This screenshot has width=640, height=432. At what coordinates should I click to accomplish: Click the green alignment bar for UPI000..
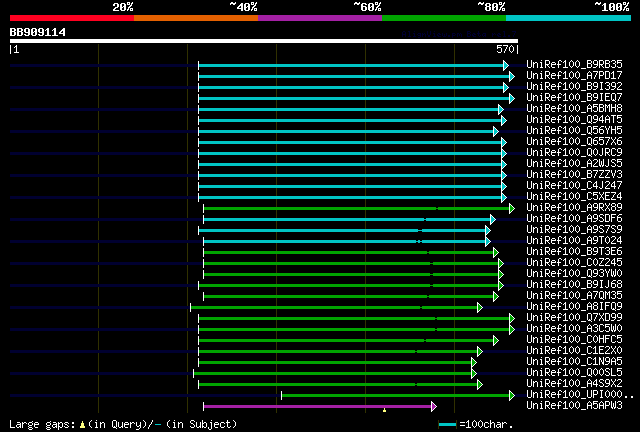click(396, 395)
